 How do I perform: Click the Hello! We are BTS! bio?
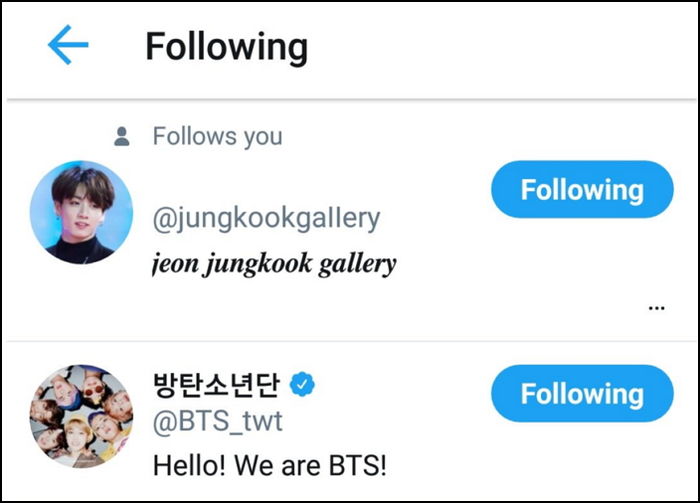tap(269, 465)
